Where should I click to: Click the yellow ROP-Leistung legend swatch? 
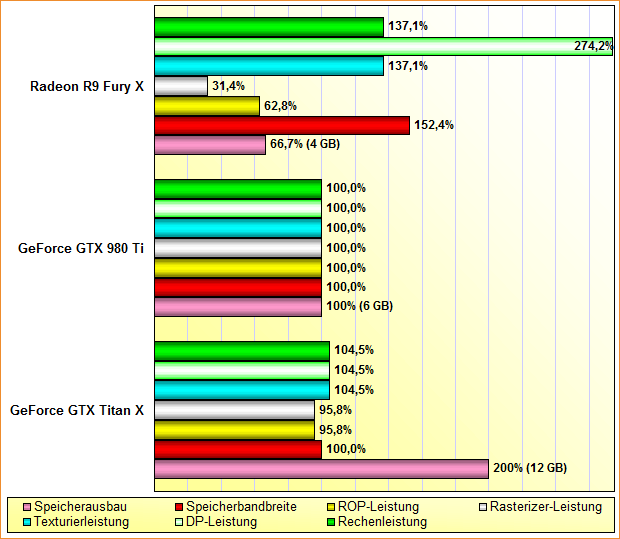click(331, 507)
